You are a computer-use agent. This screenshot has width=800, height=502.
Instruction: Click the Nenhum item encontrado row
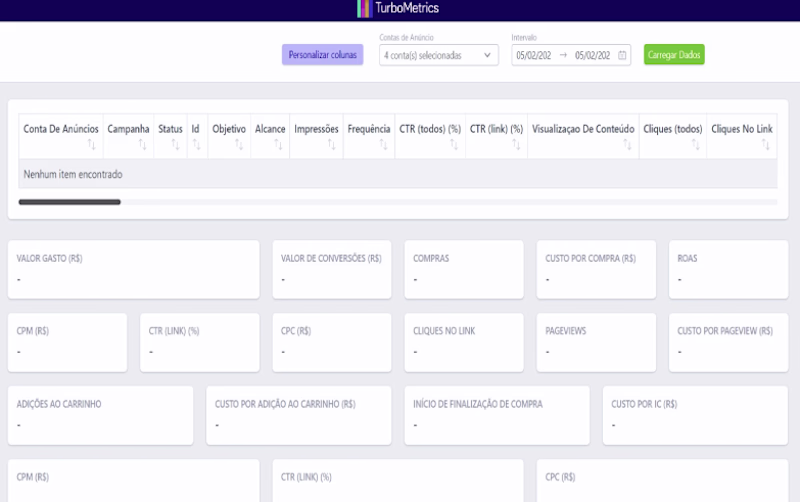[x=398, y=174]
